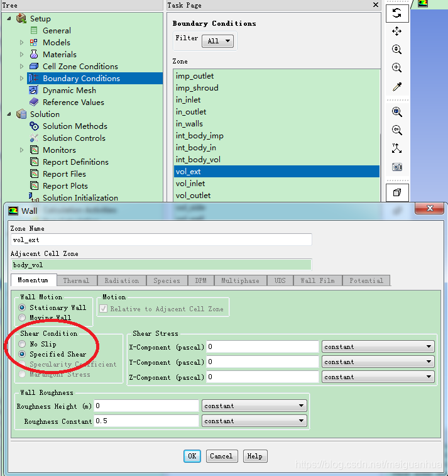The width and height of the screenshot is (448, 476).
Task: Click the Solution Methods icon
Action: point(34,126)
